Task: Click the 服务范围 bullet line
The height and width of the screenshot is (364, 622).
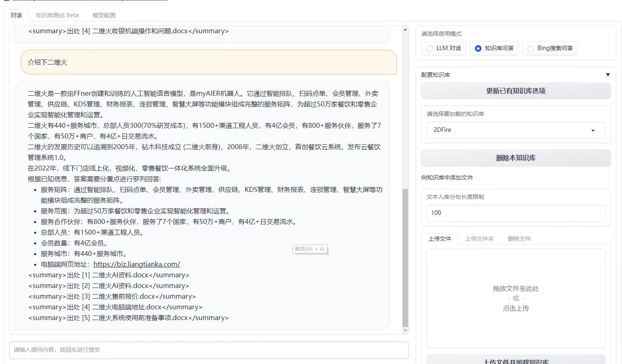Action: coord(136,211)
